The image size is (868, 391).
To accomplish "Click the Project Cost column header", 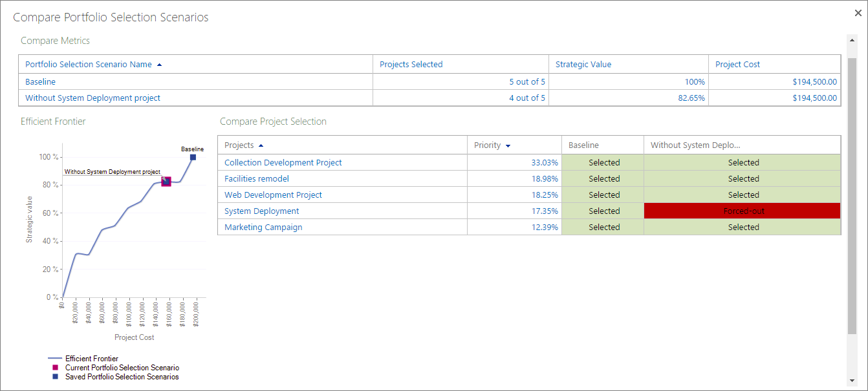I will pyautogui.click(x=737, y=65).
